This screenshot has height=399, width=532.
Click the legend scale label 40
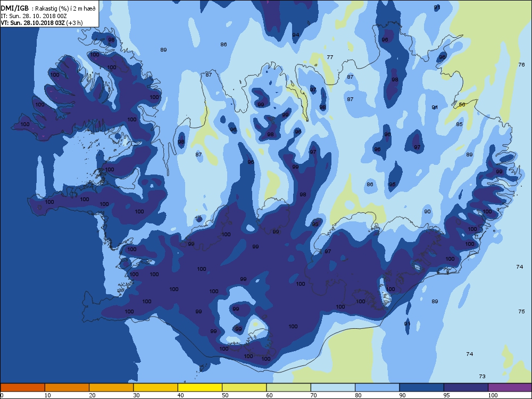(181, 395)
